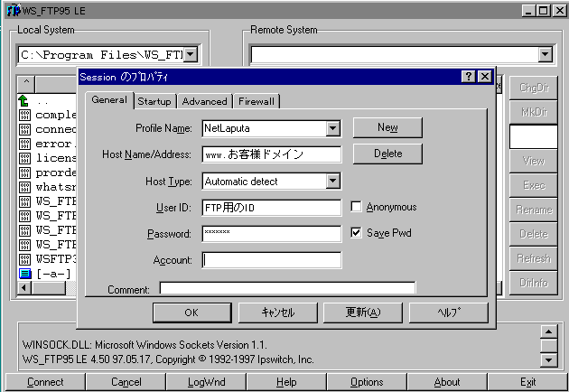Switch to the General tab

coord(109,100)
